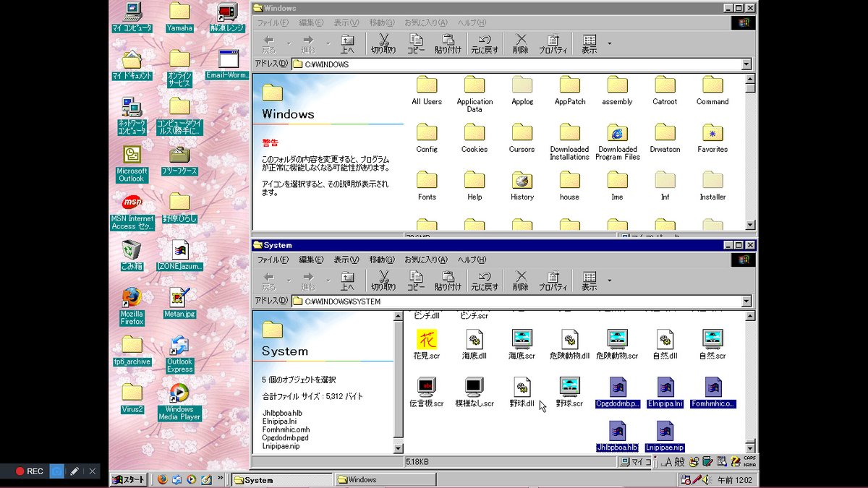Open the 戻る back history arrow in System window

pyautogui.click(x=288, y=281)
